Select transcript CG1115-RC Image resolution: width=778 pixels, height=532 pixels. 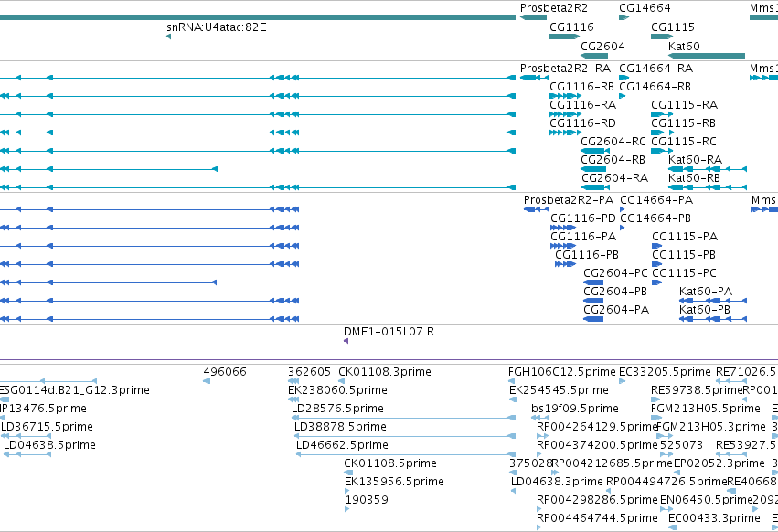click(x=684, y=142)
